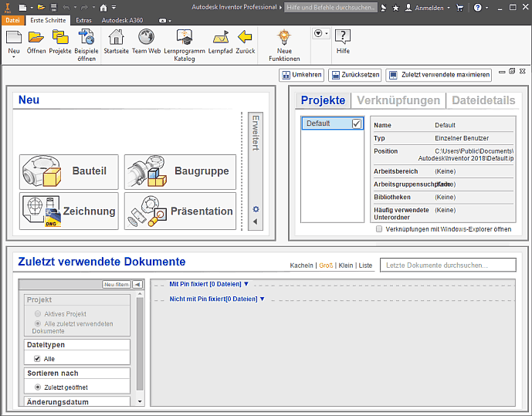Toggle the Default project checkbox
The height and width of the screenshot is (416, 532).
pyautogui.click(x=356, y=123)
